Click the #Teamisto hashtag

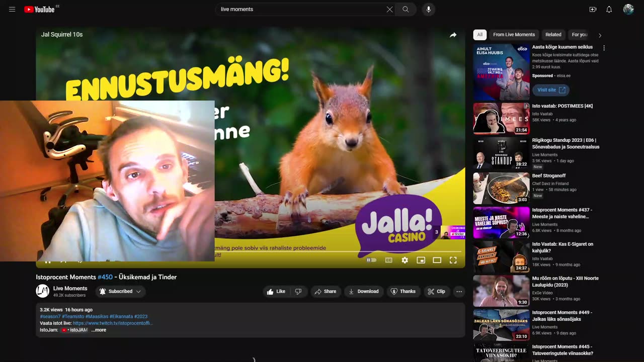pos(73,317)
